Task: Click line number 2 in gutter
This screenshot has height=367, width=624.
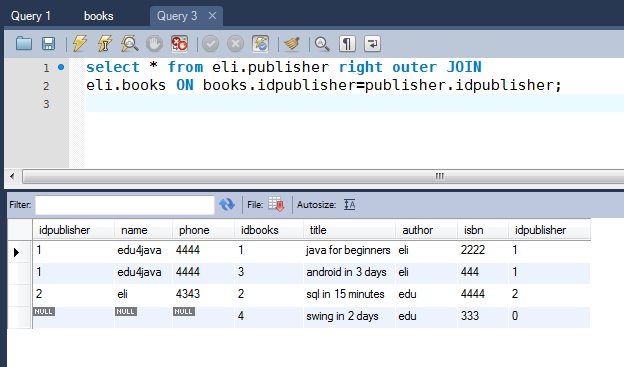Action: 46,86
